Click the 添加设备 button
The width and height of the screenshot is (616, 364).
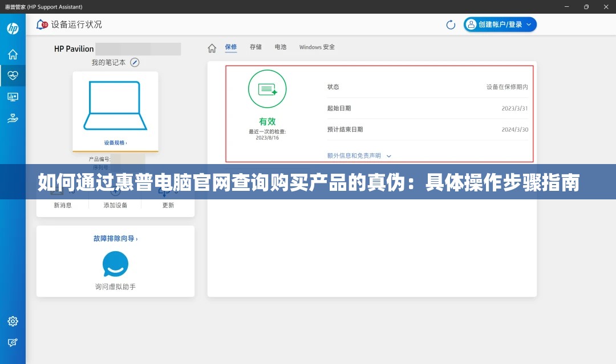click(x=115, y=205)
